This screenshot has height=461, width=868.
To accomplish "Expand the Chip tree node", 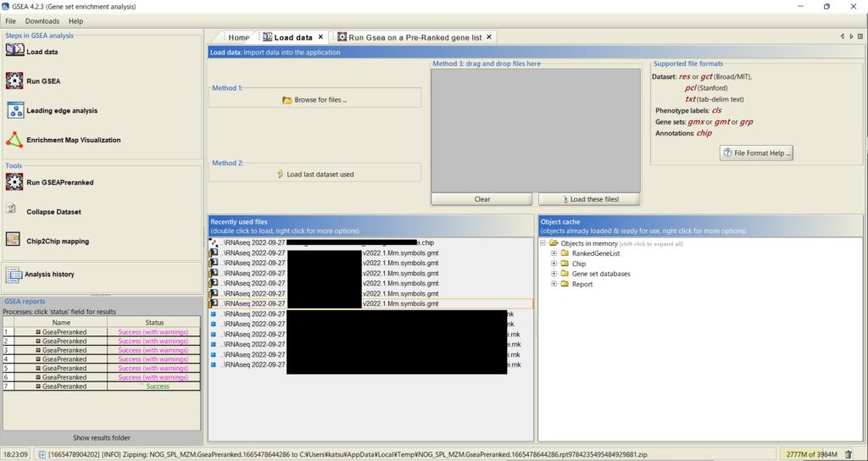I will 554,264.
